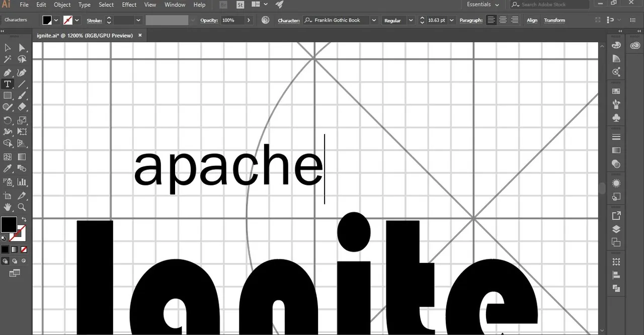Select the Blend tool

point(22,169)
